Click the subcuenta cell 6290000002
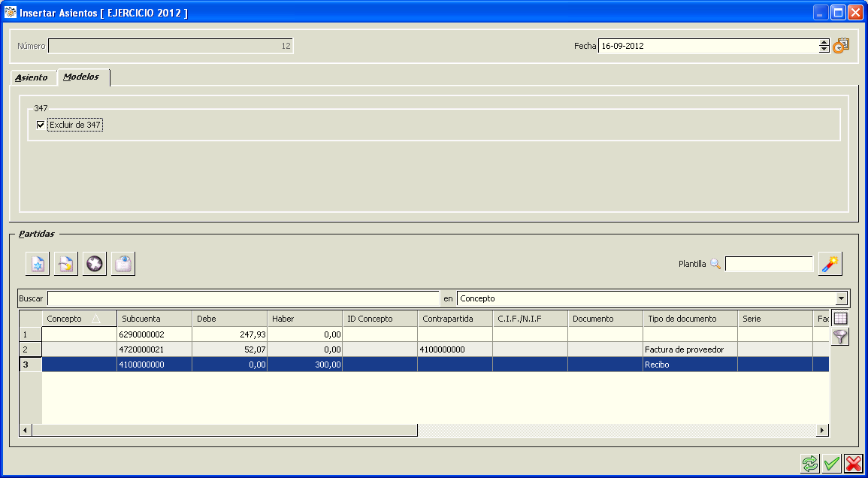This screenshot has width=868, height=478. 155,334
